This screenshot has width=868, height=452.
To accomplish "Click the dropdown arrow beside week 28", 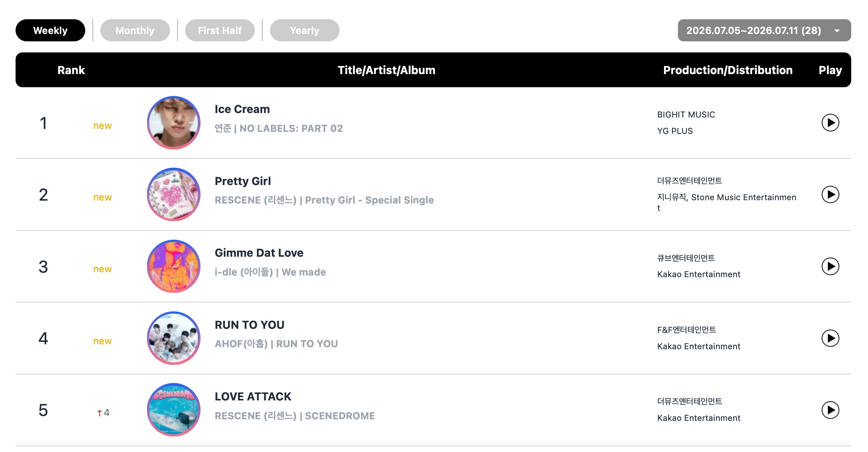I will click(x=837, y=31).
